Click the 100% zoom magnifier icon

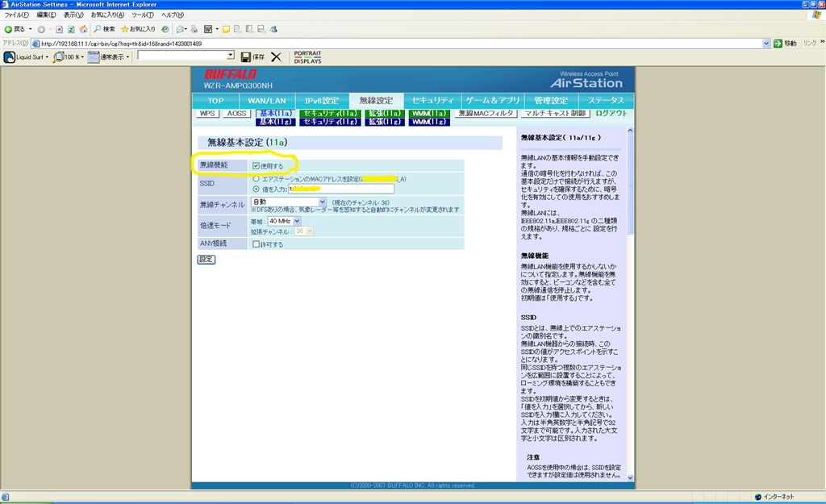pyautogui.click(x=58, y=57)
